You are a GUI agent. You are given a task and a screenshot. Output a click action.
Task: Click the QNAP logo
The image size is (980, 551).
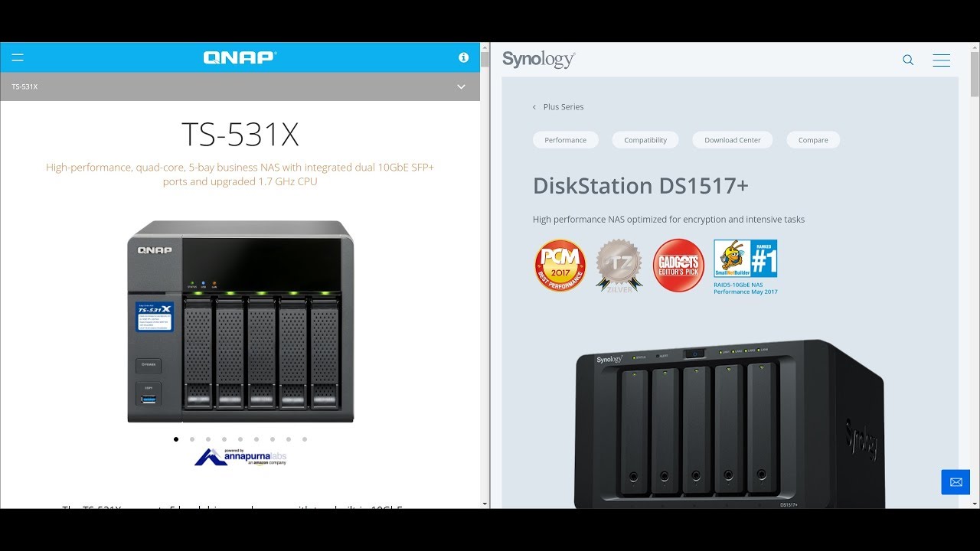(240, 57)
